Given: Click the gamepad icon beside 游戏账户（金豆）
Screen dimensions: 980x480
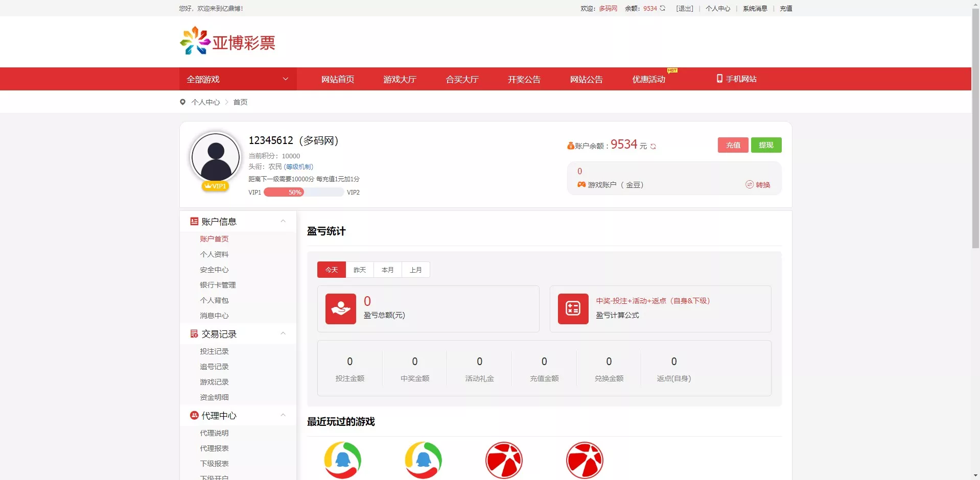Looking at the screenshot, I should [x=580, y=185].
